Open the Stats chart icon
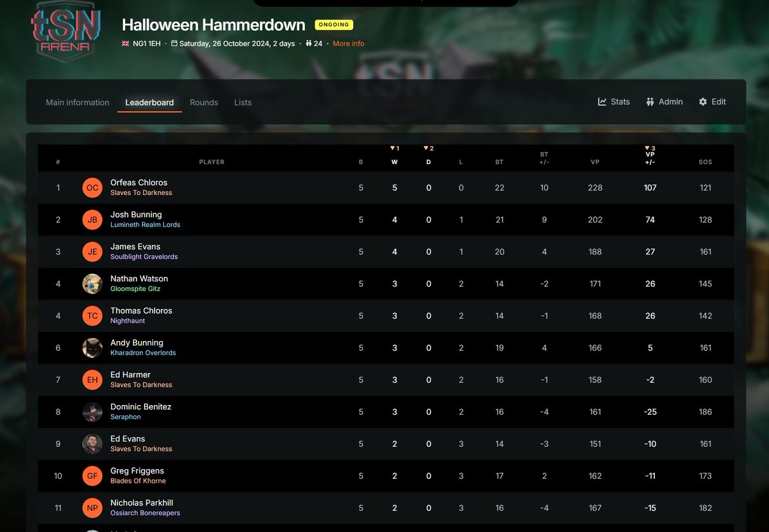Screen dimensions: 769x532 tap(602, 102)
